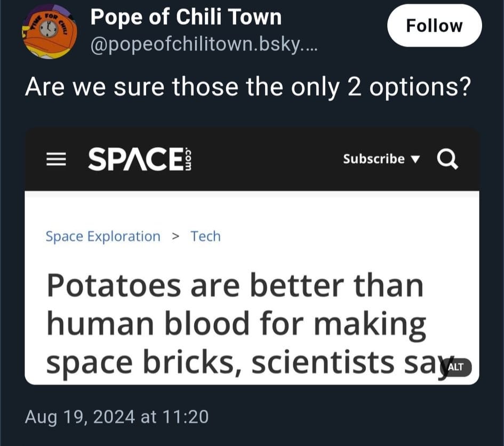Viewport: 504px width, 446px height.
Task: Open the Space Exploration breadcrumb link
Action: [x=103, y=236]
